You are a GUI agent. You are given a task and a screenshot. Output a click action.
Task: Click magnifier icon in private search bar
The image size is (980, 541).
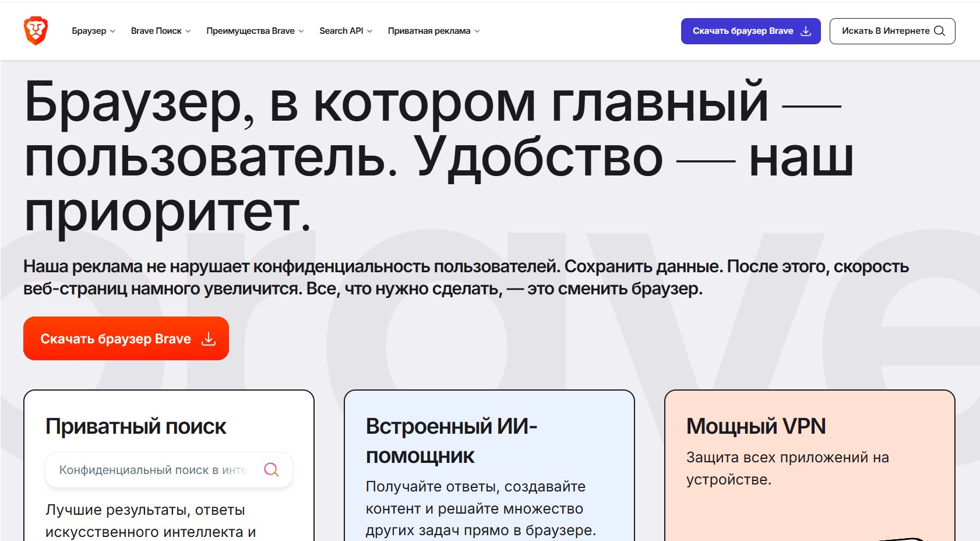click(x=272, y=469)
